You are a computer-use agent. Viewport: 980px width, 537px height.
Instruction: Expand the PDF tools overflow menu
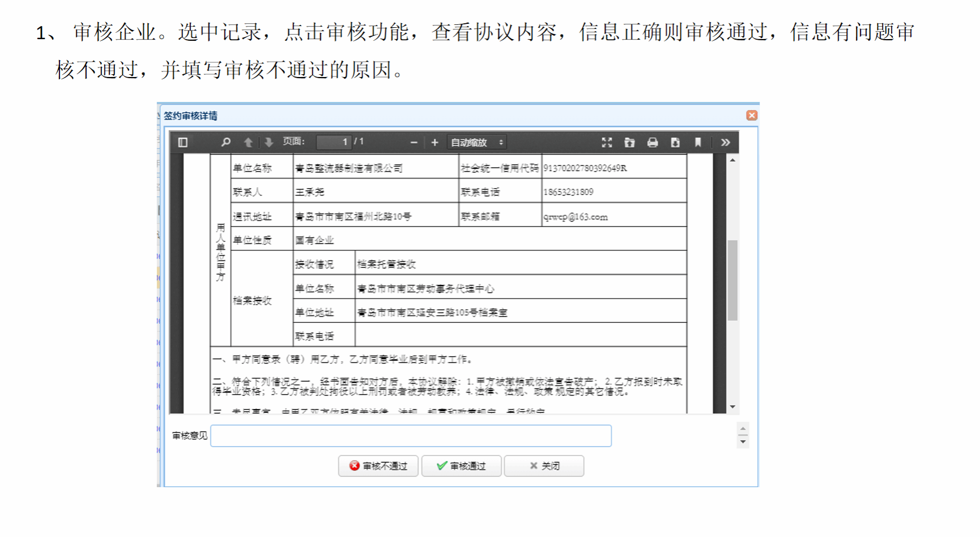click(x=725, y=143)
